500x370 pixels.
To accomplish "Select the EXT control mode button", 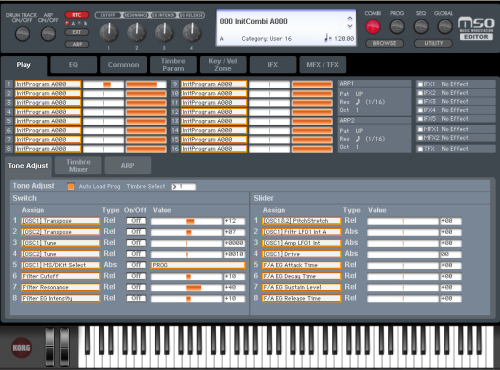I will coord(77,32).
